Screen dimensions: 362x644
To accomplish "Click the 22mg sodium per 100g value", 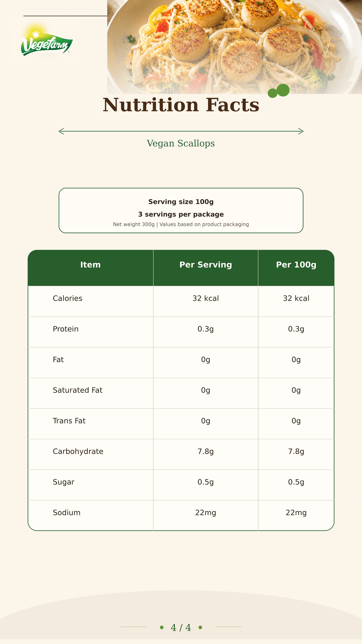I will click(x=296, y=513).
